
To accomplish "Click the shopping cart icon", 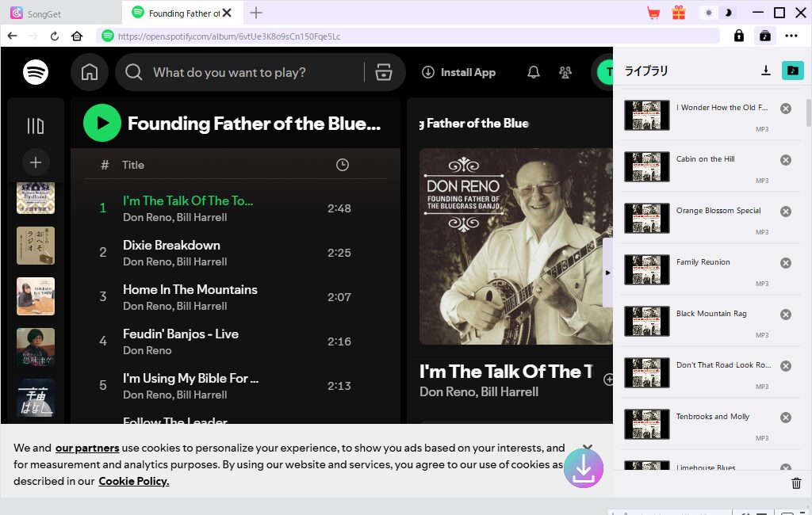I will point(653,13).
